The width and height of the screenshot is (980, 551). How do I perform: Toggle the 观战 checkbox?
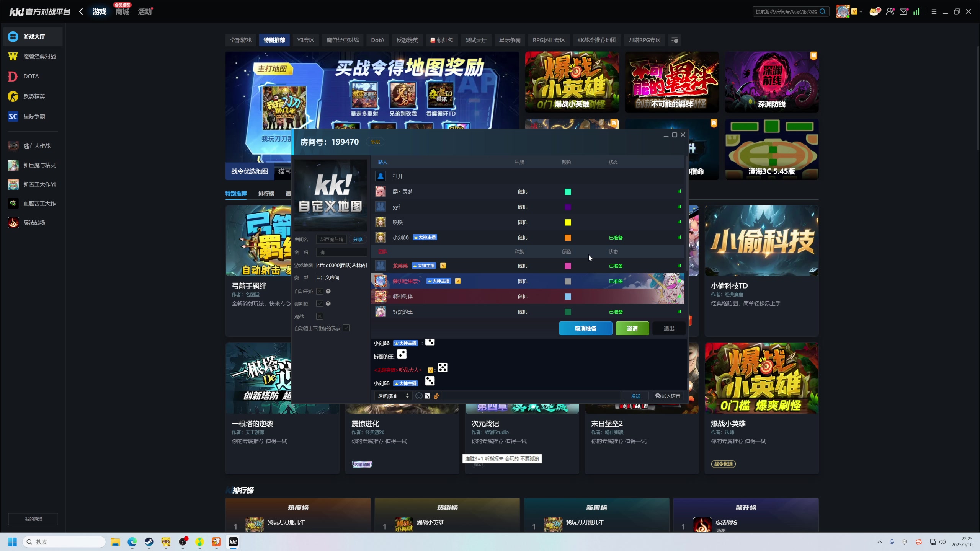(320, 316)
